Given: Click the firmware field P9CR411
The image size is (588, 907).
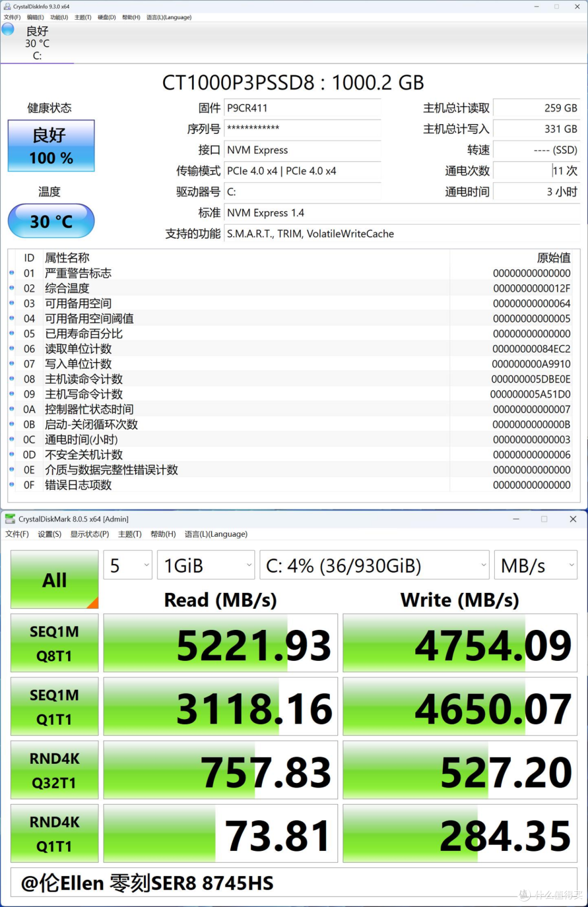Looking at the screenshot, I should 303,108.
